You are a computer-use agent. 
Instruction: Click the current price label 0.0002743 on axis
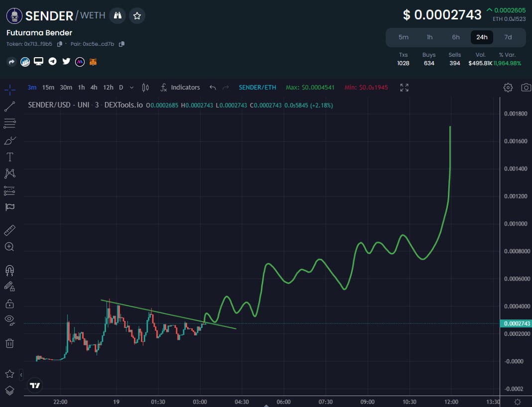516,323
